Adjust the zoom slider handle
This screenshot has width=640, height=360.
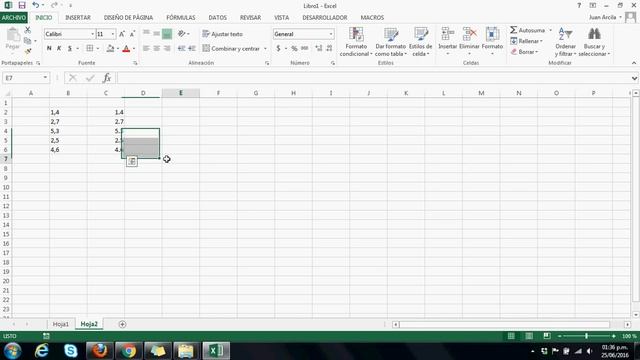[x=587, y=336]
